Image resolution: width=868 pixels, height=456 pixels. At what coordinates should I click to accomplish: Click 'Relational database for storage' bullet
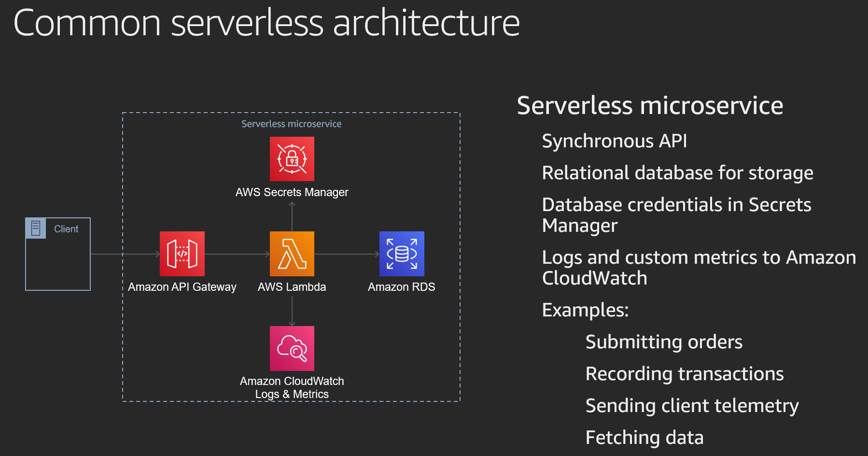[677, 173]
